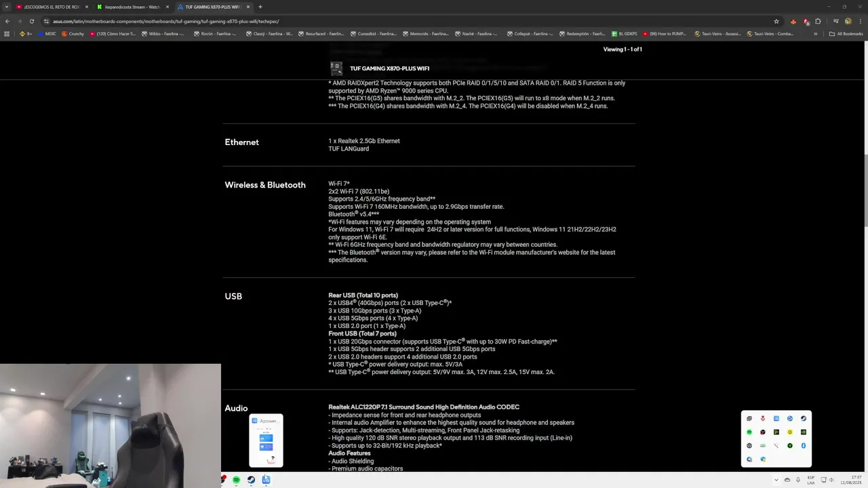Click the Bluetooth icon in tray popup

(804, 445)
